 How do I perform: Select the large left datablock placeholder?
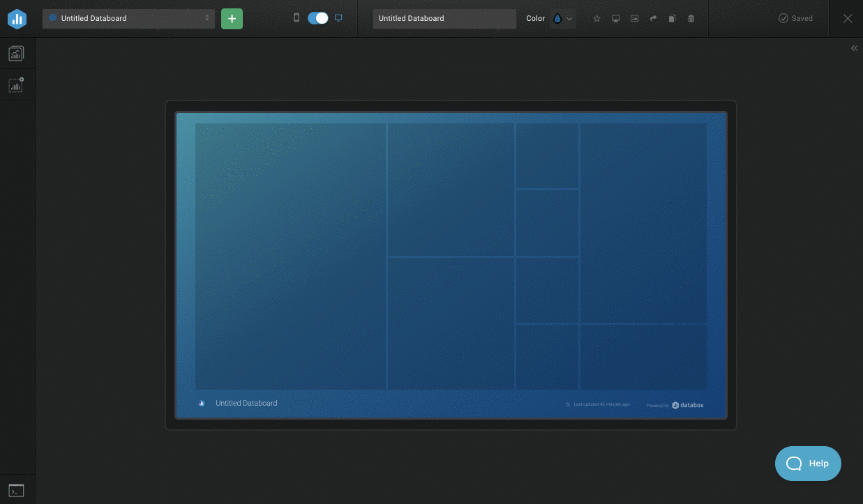(x=290, y=256)
